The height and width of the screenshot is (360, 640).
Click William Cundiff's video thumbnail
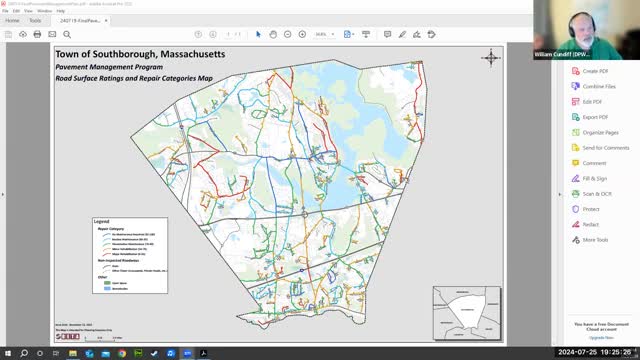pyautogui.click(x=587, y=30)
